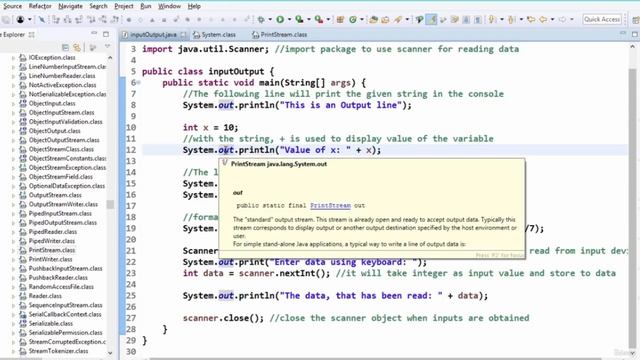
Task: Open the Project menu
Action: pyautogui.click(x=124, y=6)
